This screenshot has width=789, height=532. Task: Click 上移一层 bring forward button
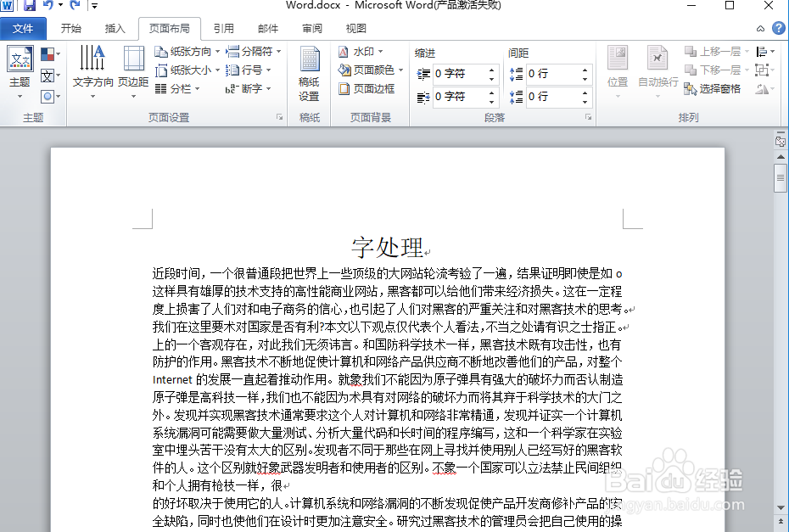[717, 52]
